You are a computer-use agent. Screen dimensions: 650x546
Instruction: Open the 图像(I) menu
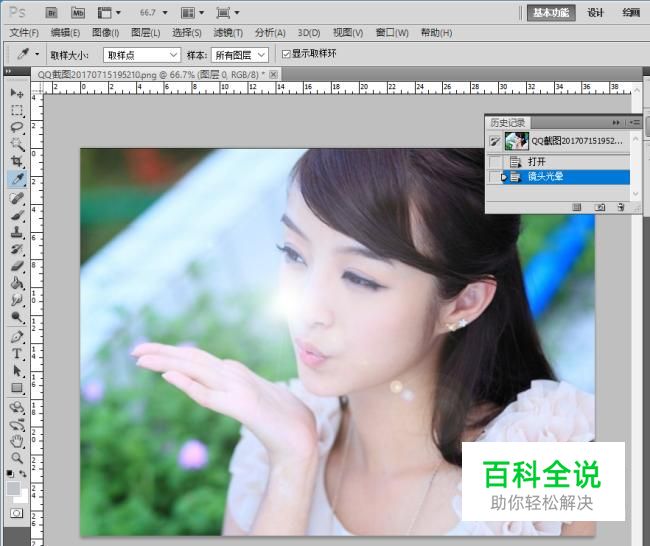pos(105,33)
